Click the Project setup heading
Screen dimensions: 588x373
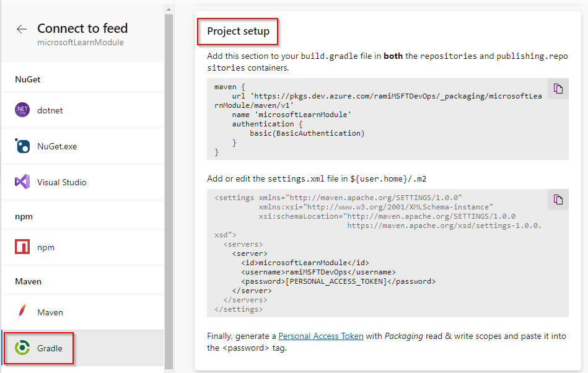point(237,31)
